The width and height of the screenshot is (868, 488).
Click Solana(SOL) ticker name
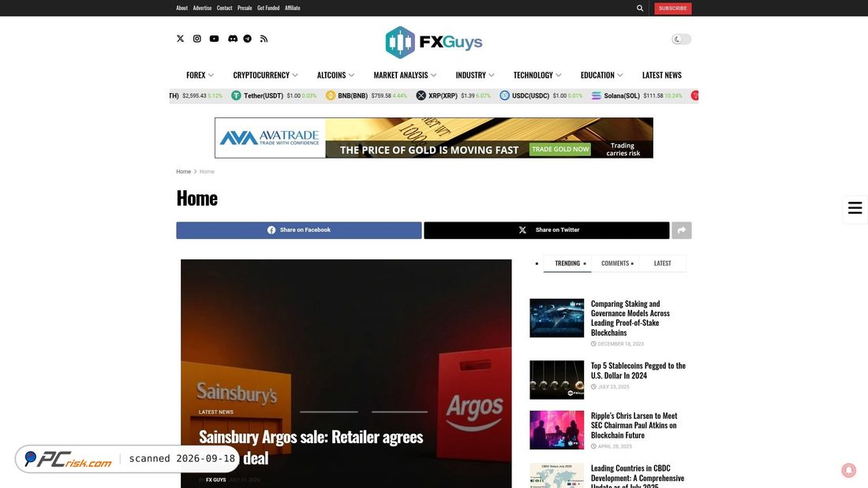click(x=622, y=95)
